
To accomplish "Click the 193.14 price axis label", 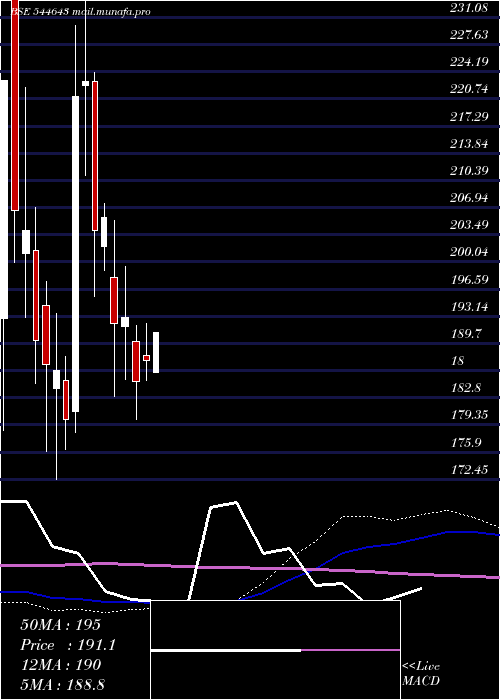I will click(x=469, y=307).
